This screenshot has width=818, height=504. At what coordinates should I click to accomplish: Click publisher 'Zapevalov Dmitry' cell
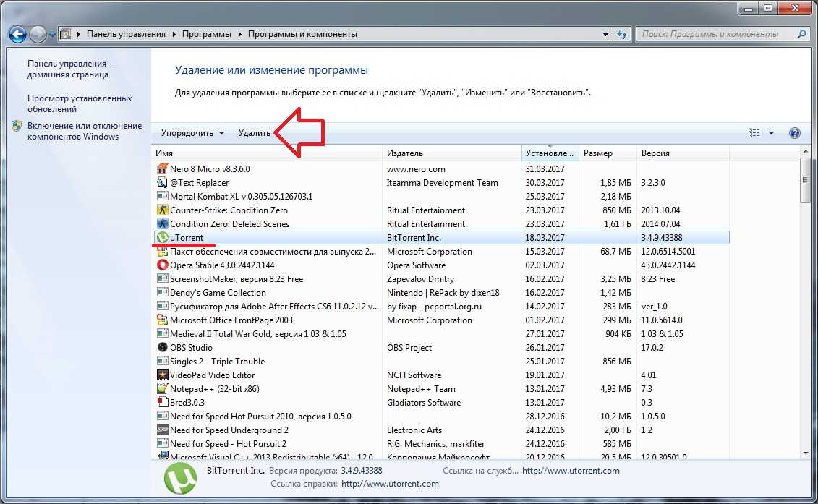(x=420, y=279)
